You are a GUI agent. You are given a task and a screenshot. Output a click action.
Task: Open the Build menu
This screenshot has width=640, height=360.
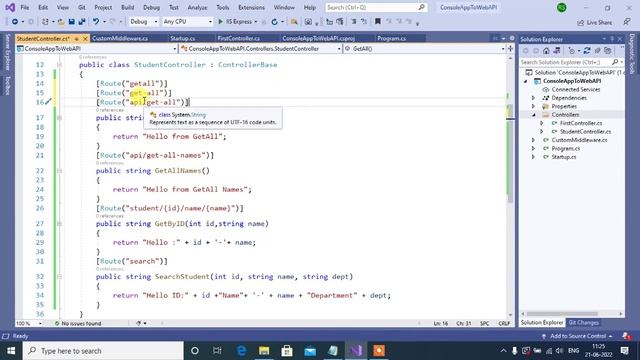[x=127, y=7]
